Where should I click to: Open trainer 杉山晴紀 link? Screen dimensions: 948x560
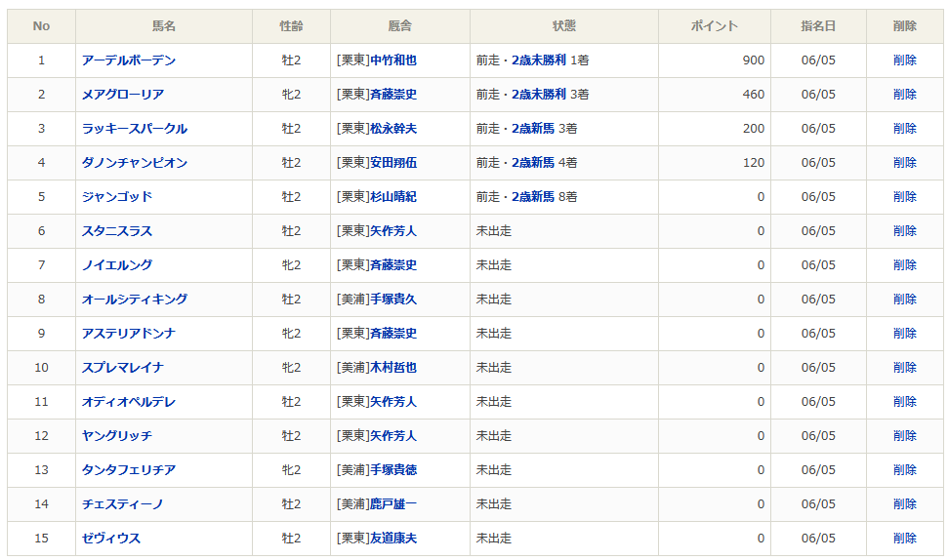point(393,197)
